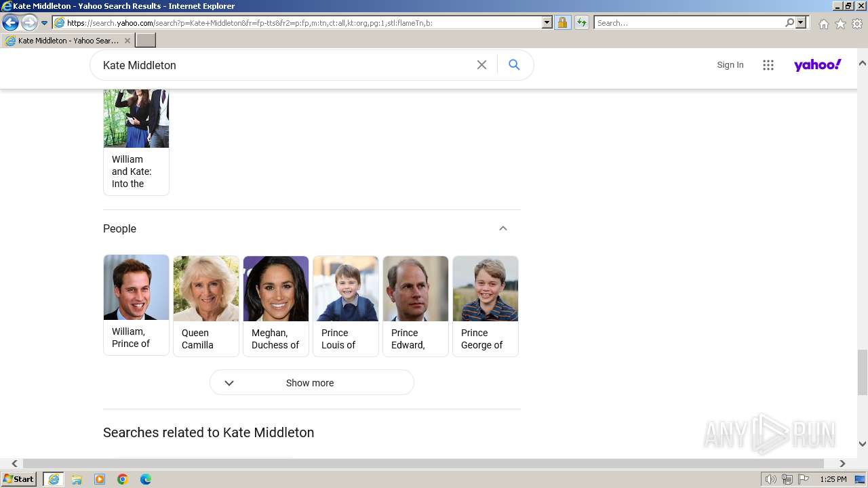Open the Prince Louis of card

pyautogui.click(x=346, y=306)
